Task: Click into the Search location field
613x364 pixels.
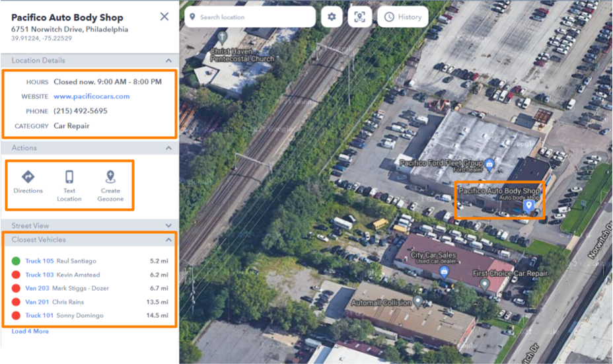Action: click(x=250, y=17)
